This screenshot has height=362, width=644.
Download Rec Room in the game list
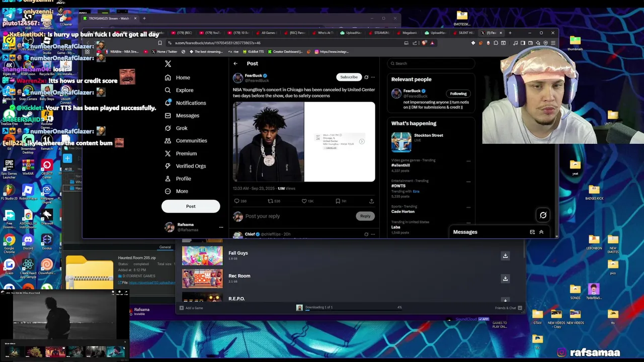[x=505, y=279]
